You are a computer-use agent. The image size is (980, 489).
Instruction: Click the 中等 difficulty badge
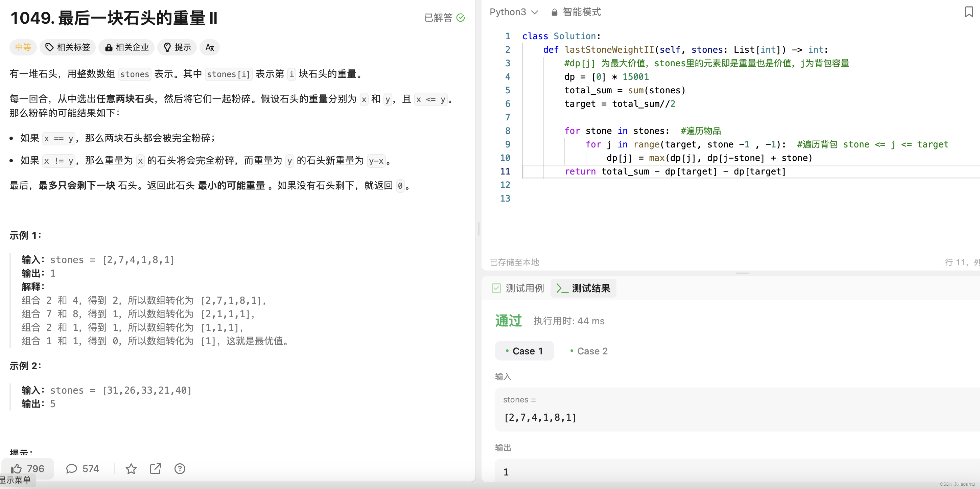pyautogui.click(x=23, y=47)
